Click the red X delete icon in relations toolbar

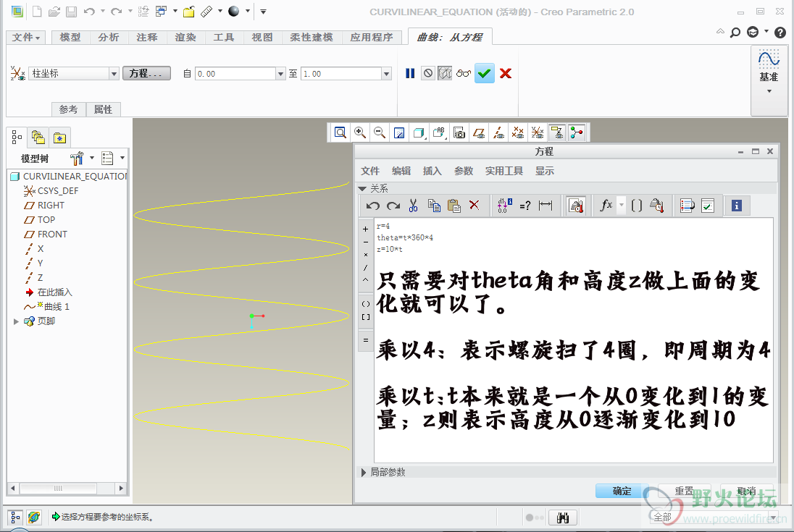[x=474, y=206]
